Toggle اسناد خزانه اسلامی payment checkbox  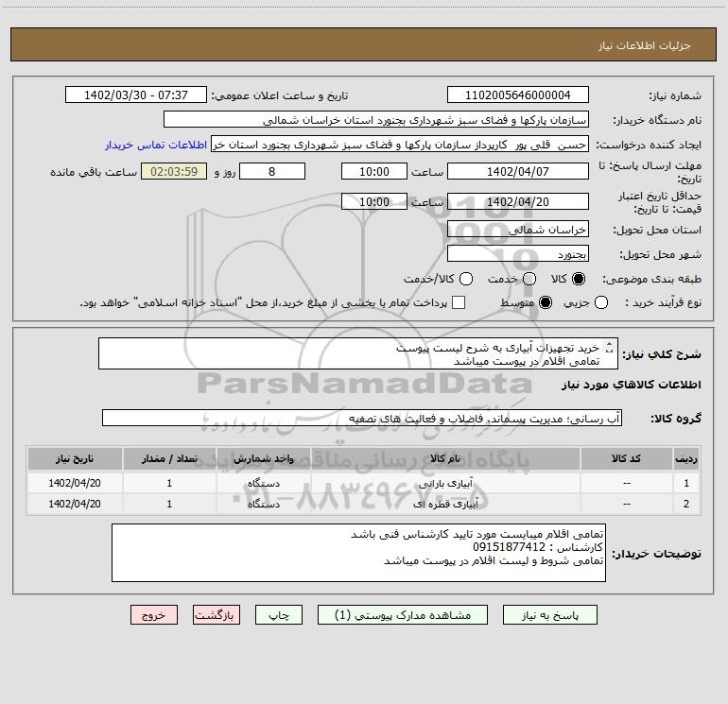pyautogui.click(x=459, y=302)
